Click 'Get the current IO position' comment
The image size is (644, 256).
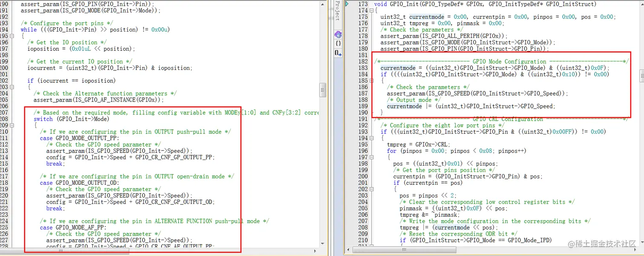click(80, 61)
